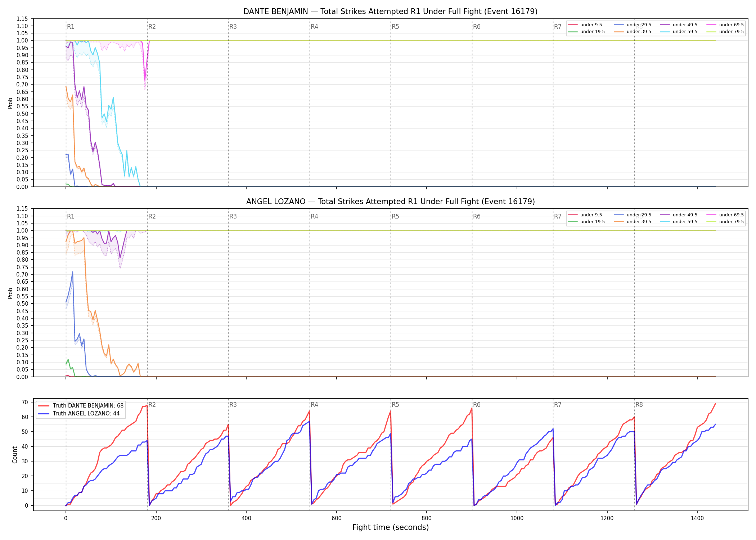Click round marker R1 in Angel Lozano chart

pos(71,216)
